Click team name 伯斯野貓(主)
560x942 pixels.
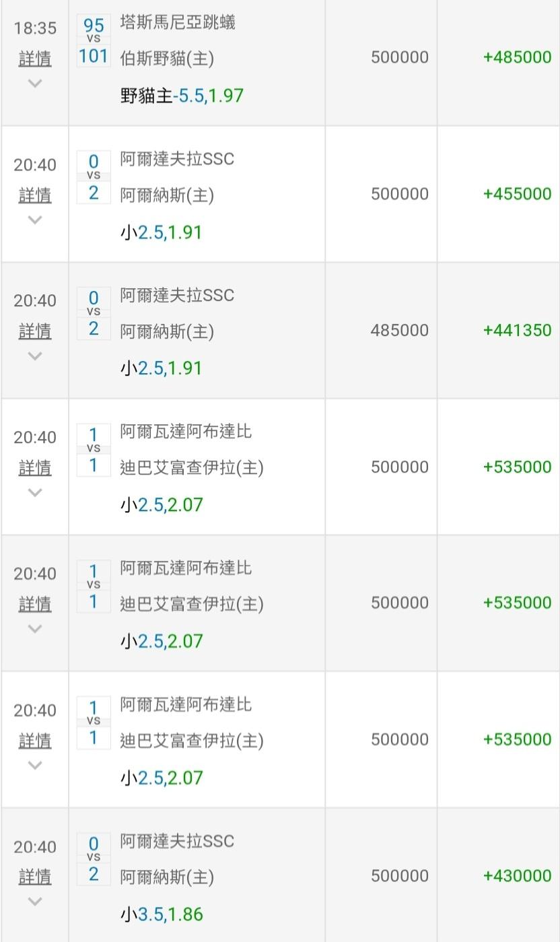(x=167, y=59)
